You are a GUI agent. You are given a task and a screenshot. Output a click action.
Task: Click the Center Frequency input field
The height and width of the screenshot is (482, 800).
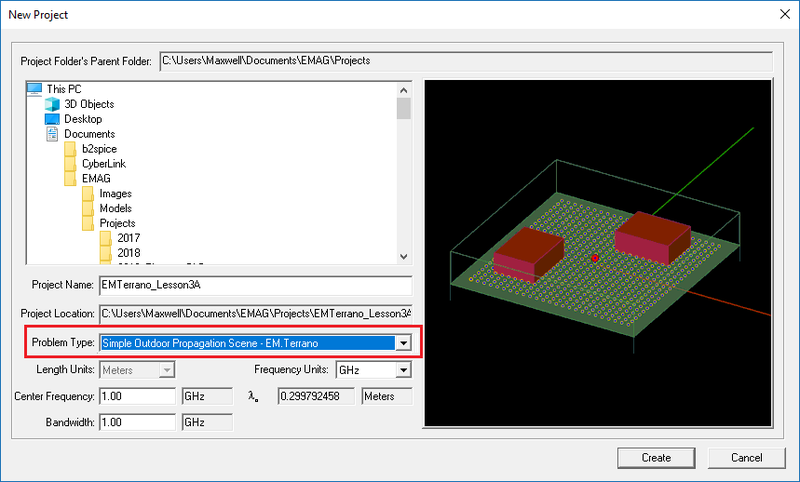coord(137,396)
